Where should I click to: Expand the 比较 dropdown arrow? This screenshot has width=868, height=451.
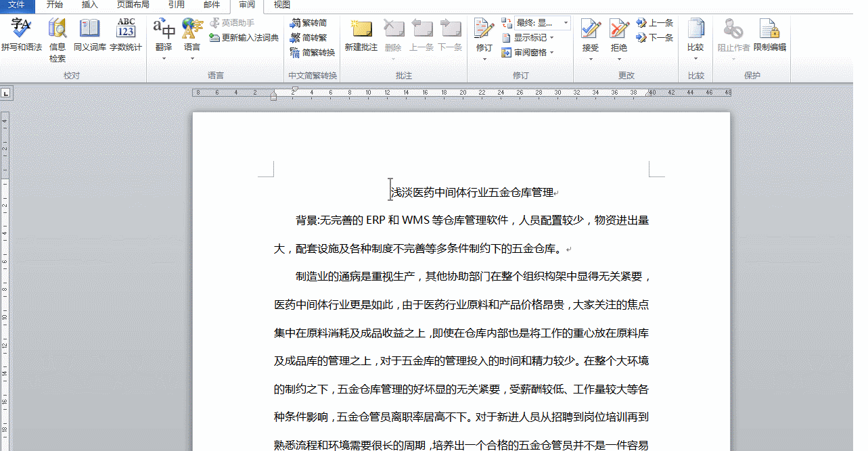pos(695,58)
